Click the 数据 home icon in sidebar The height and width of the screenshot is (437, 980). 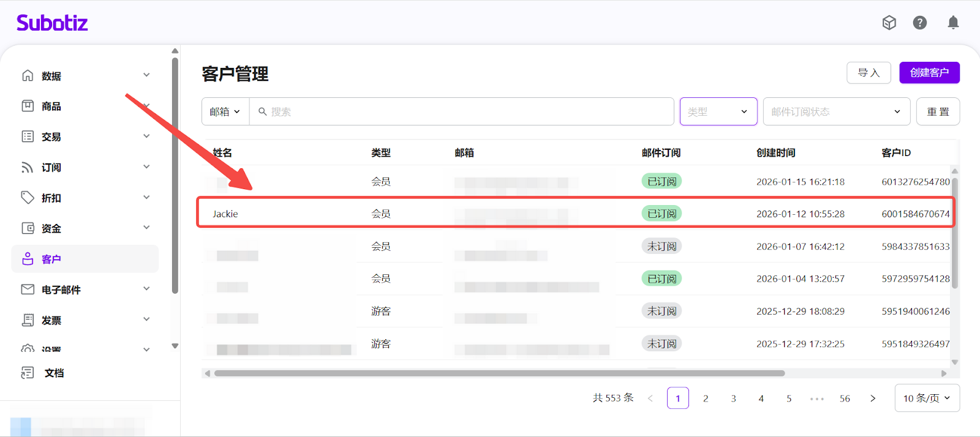[28, 75]
